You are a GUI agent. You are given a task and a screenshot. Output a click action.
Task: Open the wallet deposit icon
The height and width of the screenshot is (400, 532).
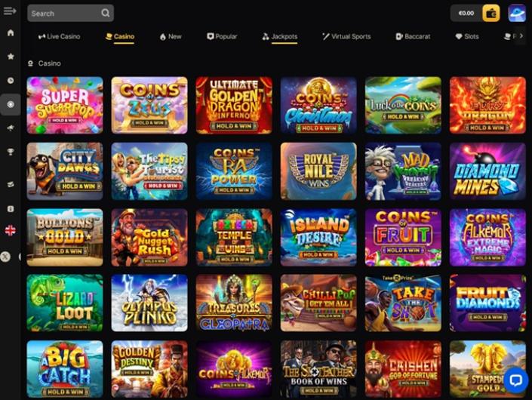(x=491, y=14)
